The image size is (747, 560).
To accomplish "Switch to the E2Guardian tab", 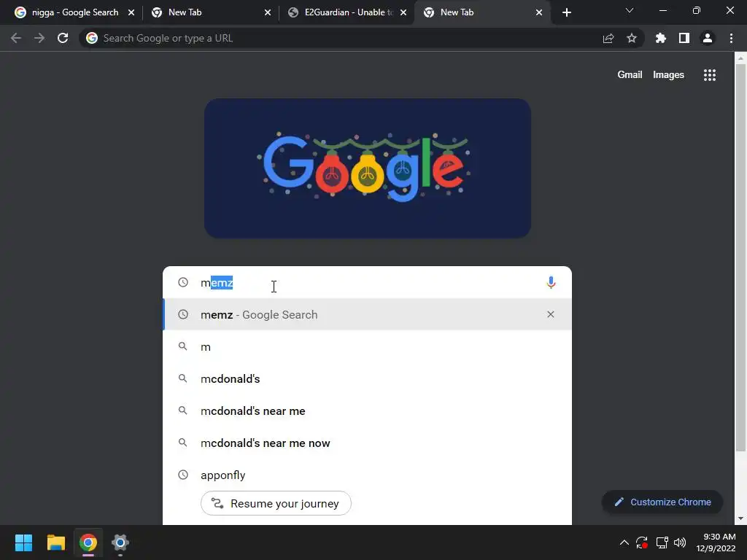I will (348, 12).
